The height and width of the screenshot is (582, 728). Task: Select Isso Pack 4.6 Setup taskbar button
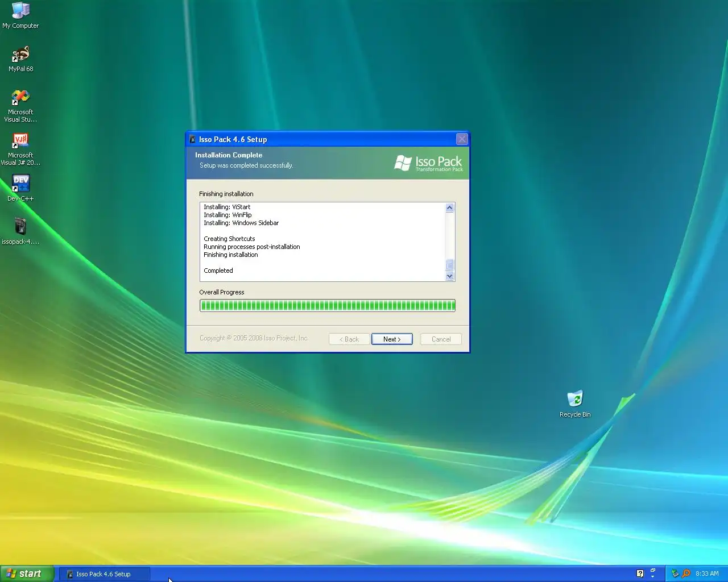coord(105,573)
